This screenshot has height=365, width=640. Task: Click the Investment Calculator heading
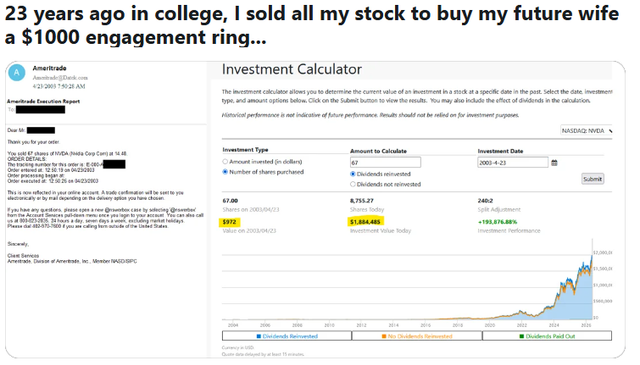[291, 69]
